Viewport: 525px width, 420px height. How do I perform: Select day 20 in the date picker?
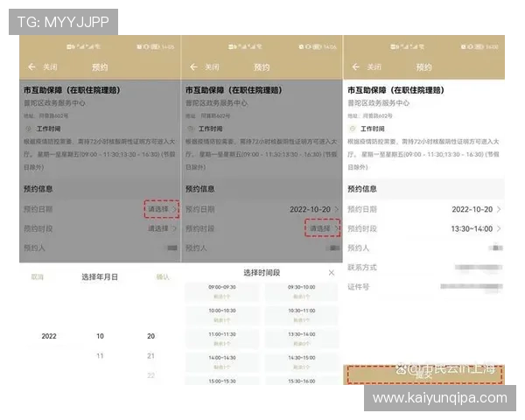tap(151, 336)
